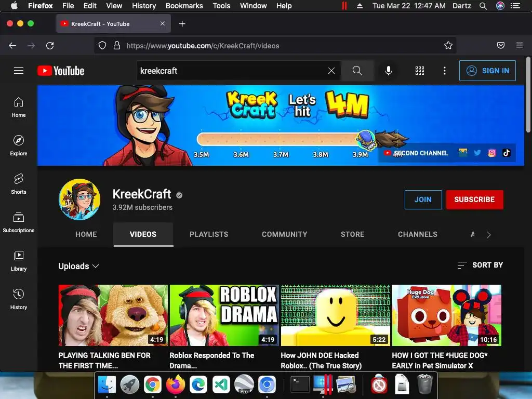Save page to Pocket

point(500,46)
